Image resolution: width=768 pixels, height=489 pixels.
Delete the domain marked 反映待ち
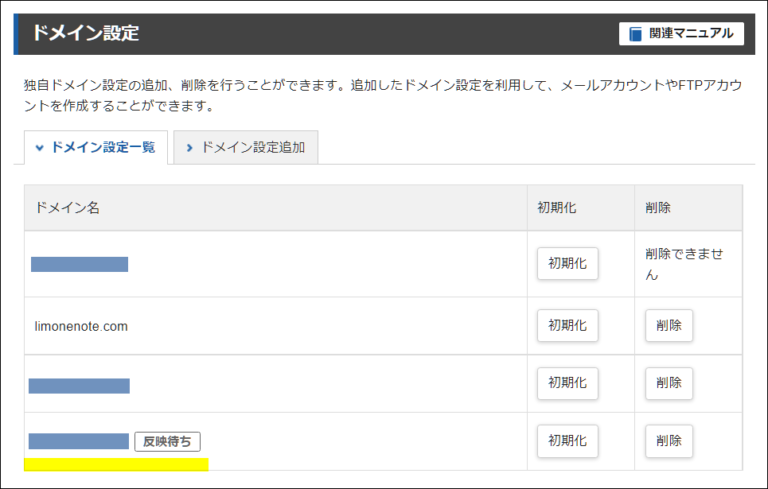tap(669, 441)
